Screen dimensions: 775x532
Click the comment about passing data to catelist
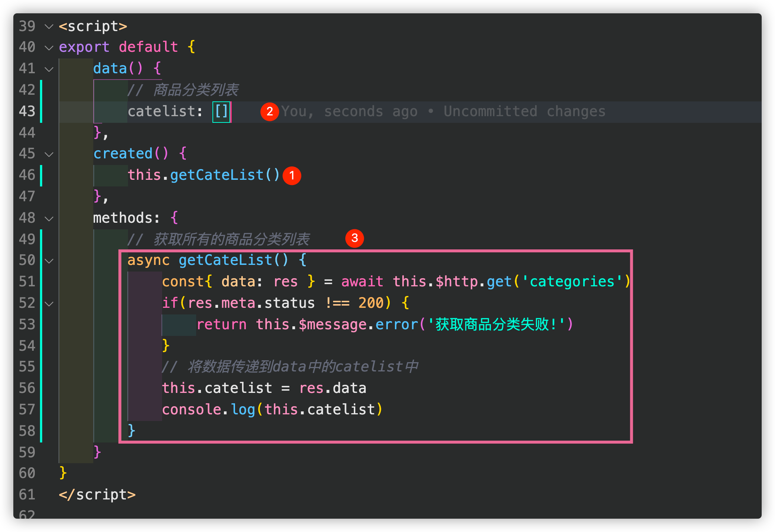click(291, 367)
